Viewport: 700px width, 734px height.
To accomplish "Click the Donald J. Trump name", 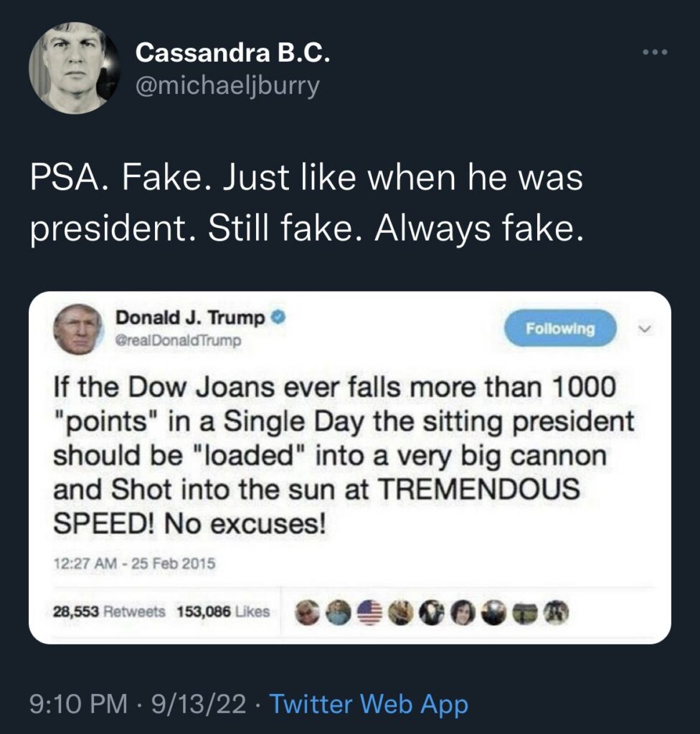I will coord(190,317).
